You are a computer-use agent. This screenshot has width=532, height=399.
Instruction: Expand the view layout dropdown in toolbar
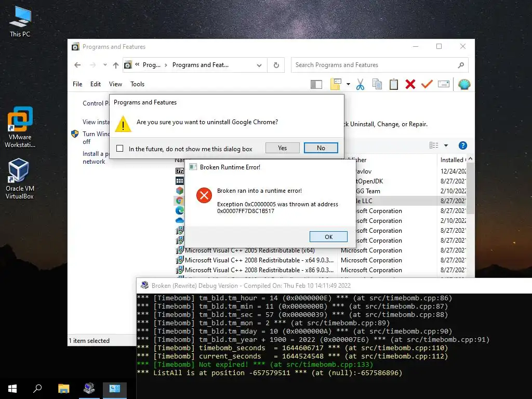(349, 84)
